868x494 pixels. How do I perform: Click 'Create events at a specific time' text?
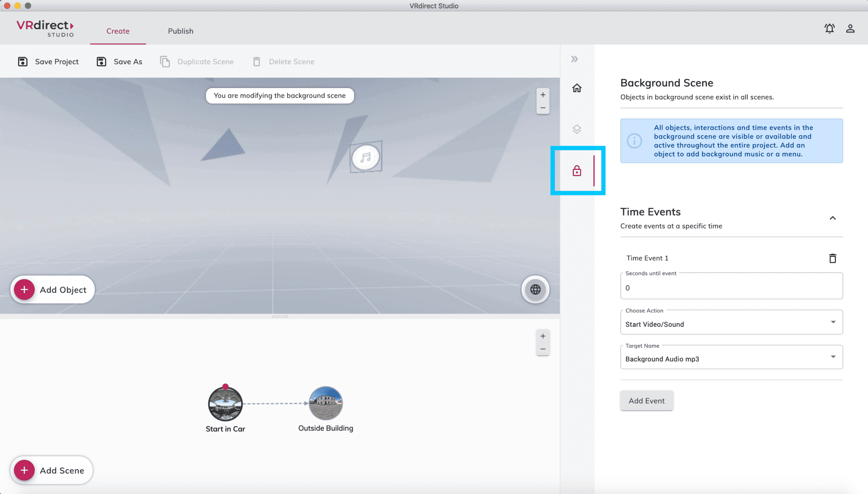tap(671, 226)
